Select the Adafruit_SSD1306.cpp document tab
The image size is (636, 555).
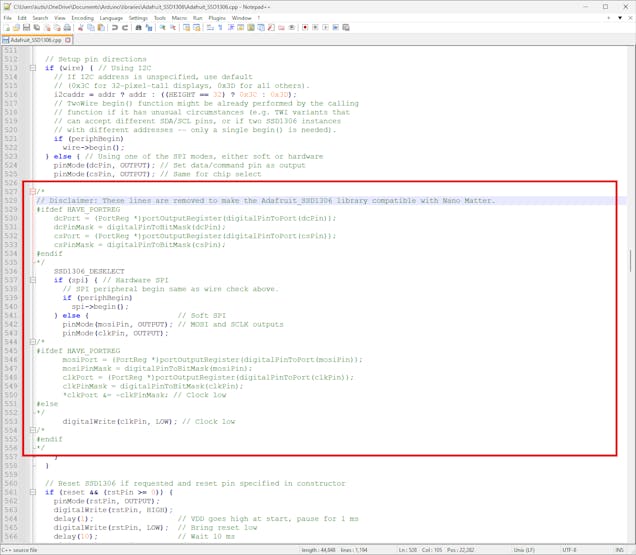pyautogui.click(x=32, y=40)
